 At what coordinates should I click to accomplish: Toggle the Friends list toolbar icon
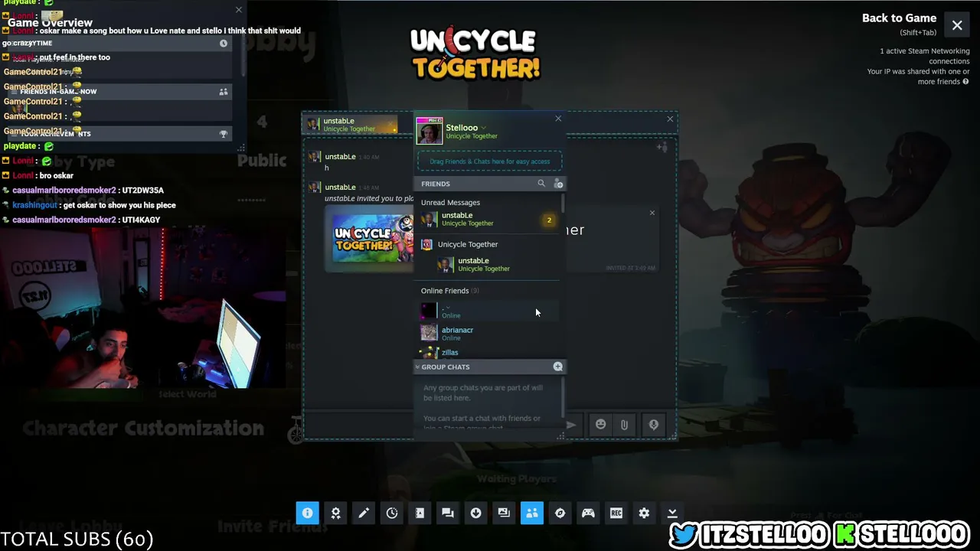click(532, 513)
